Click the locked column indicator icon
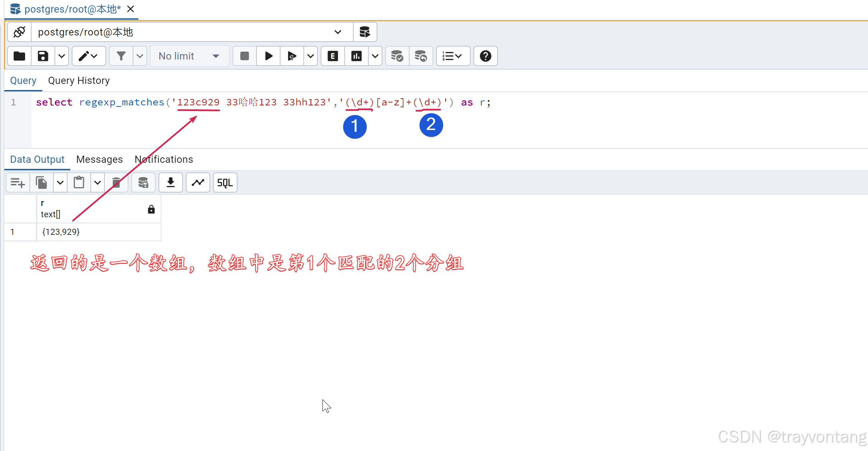 pos(150,209)
